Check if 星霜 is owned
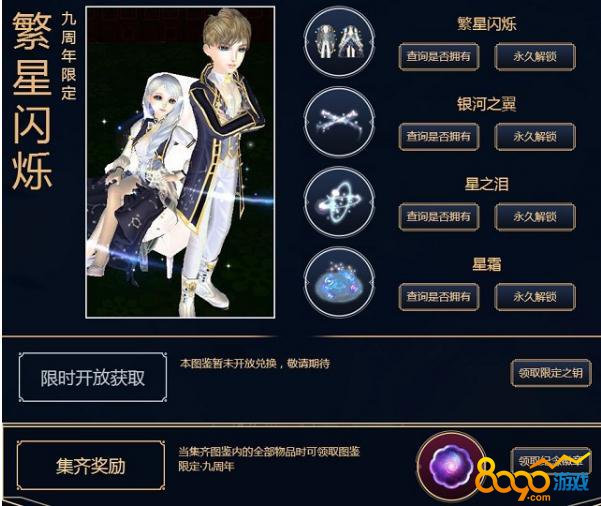The image size is (601, 506). pos(438,296)
